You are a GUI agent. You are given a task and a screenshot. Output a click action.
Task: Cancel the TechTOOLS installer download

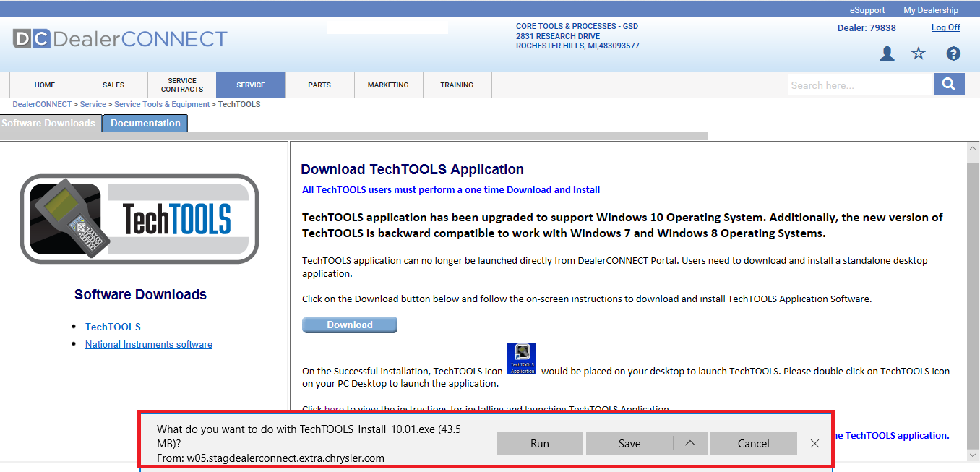tap(753, 443)
